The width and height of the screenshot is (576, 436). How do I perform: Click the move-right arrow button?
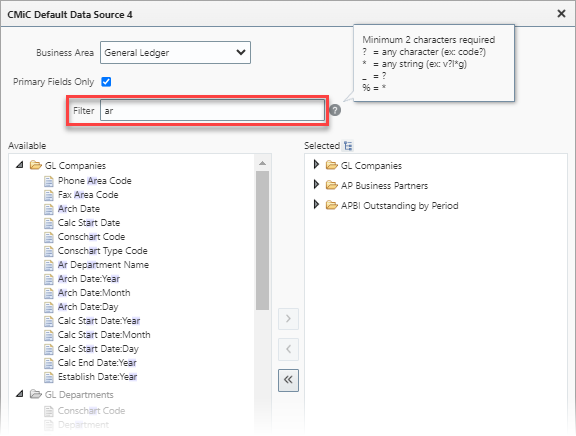(288, 319)
